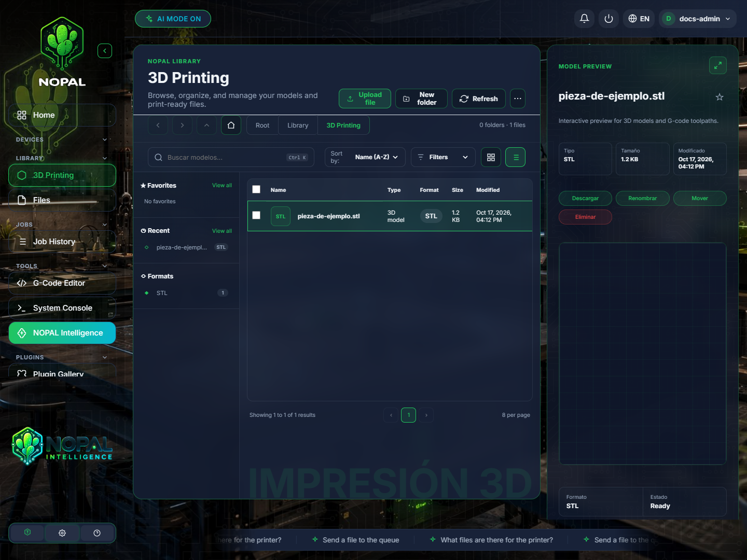747x560 pixels.
Task: Open the docs-admin user menu
Action: pos(698,19)
